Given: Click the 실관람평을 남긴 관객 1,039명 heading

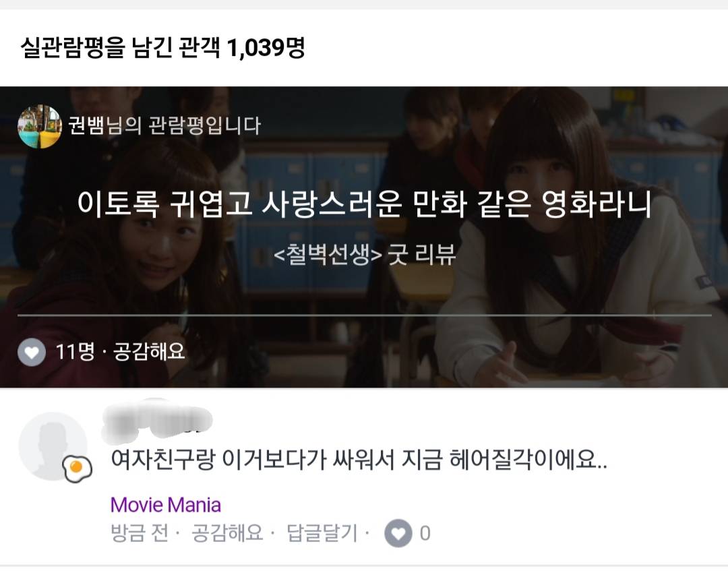Looking at the screenshot, I should 162,47.
